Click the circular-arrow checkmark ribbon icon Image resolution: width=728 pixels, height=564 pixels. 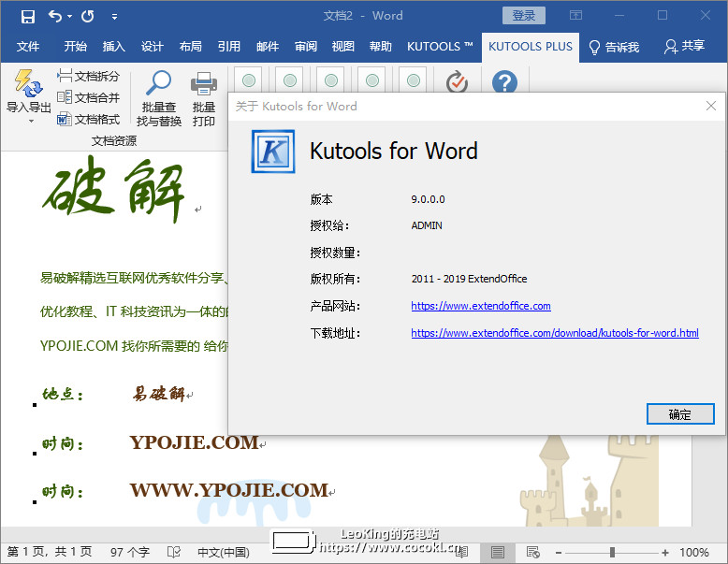pyautogui.click(x=458, y=81)
